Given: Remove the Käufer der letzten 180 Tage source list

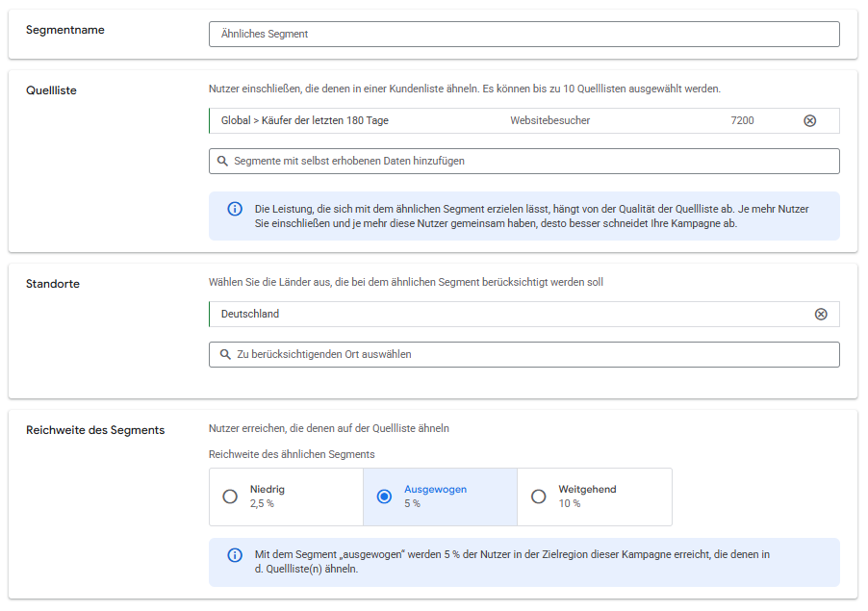Looking at the screenshot, I should (809, 121).
